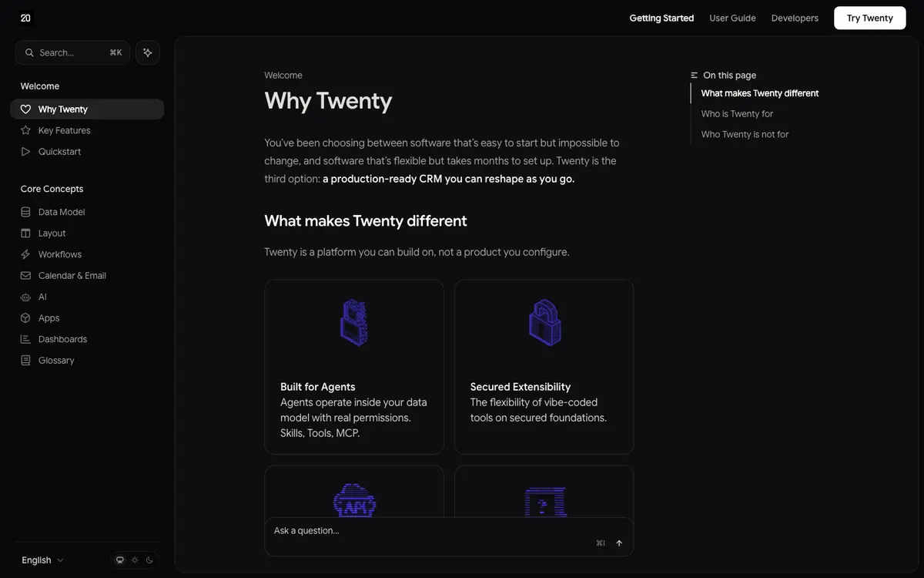Click the heart icon beside Why Twenty
This screenshot has height=578, width=924.
click(x=25, y=109)
